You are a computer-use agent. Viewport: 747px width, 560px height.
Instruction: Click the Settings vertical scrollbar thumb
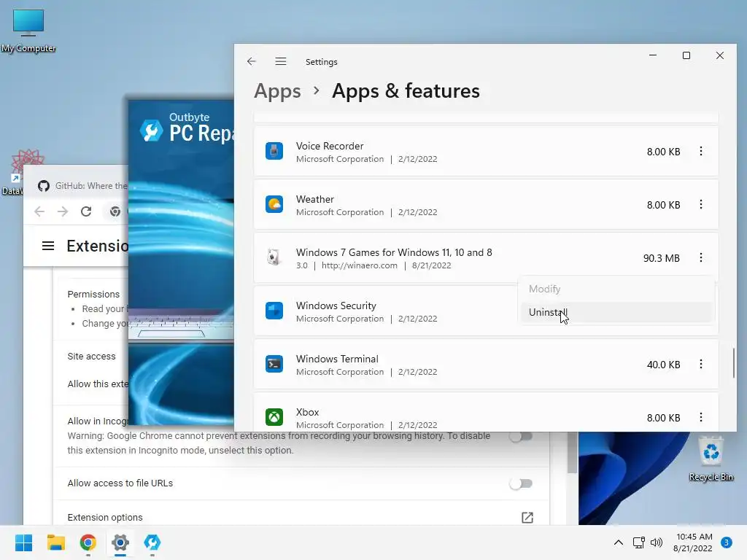click(733, 363)
